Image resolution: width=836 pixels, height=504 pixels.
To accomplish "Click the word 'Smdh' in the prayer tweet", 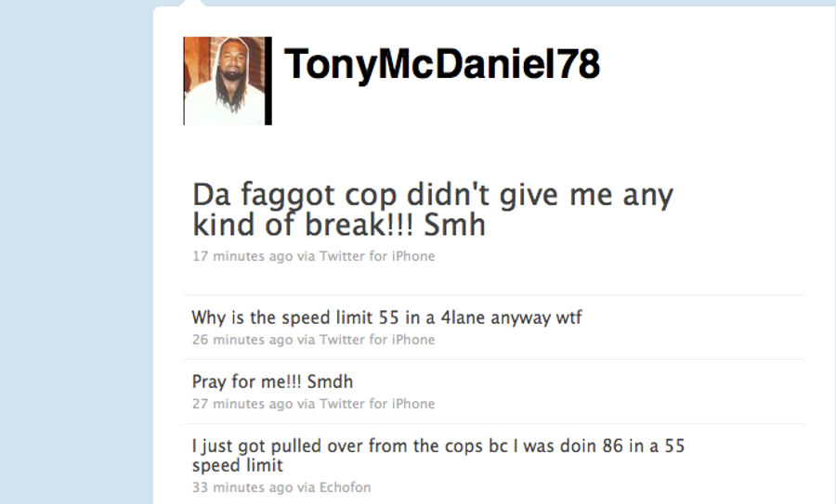I will tap(330, 382).
